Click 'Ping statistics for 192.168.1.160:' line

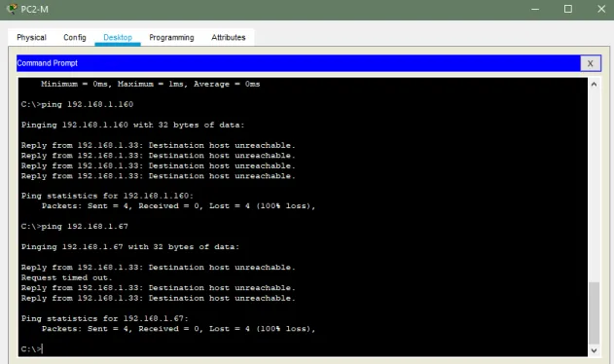(x=107, y=196)
